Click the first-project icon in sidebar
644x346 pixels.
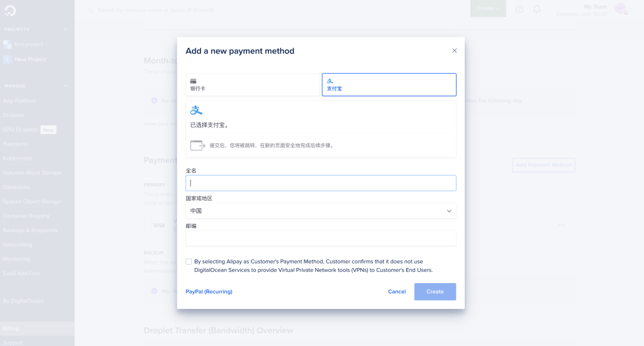pos(8,45)
